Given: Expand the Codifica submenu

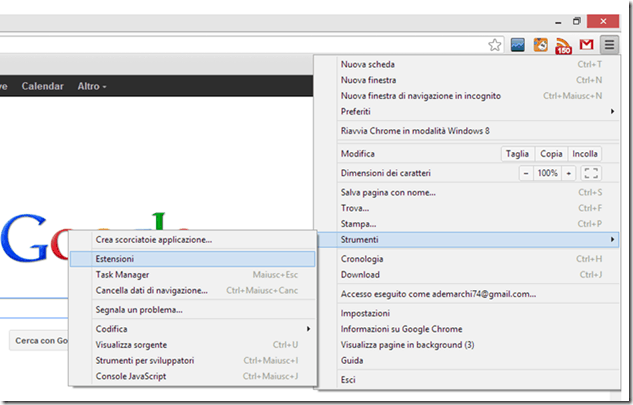Looking at the screenshot, I should [193, 329].
